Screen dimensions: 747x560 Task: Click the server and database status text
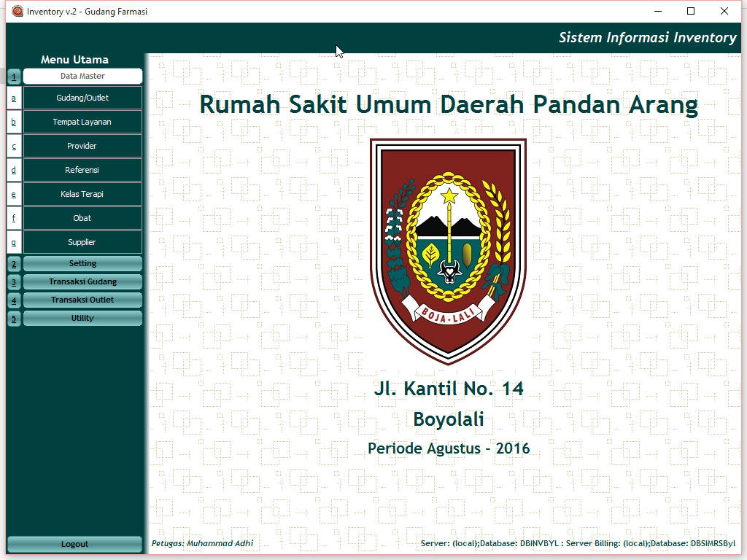pos(578,543)
